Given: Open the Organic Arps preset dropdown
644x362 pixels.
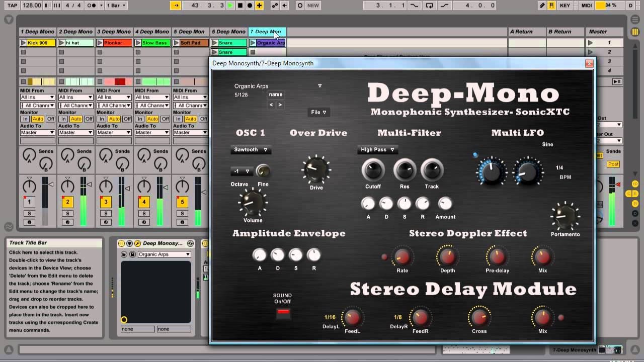Looking at the screenshot, I should point(278,86).
